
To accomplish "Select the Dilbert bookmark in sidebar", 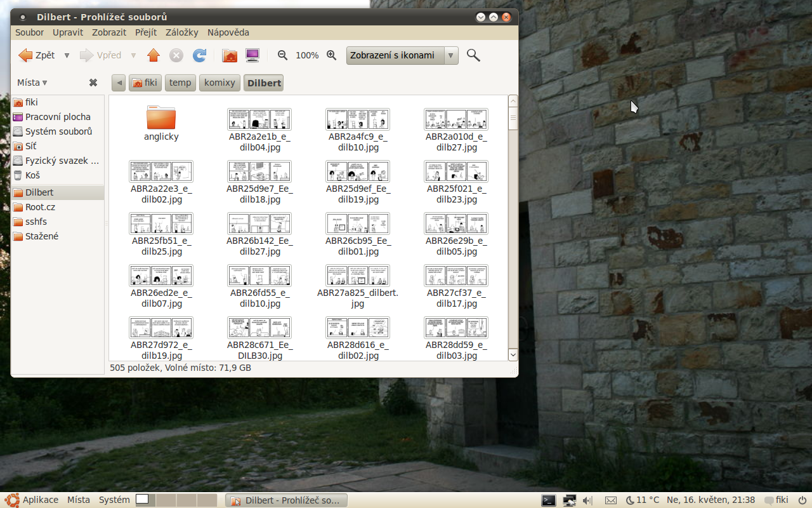I will pos(58,192).
